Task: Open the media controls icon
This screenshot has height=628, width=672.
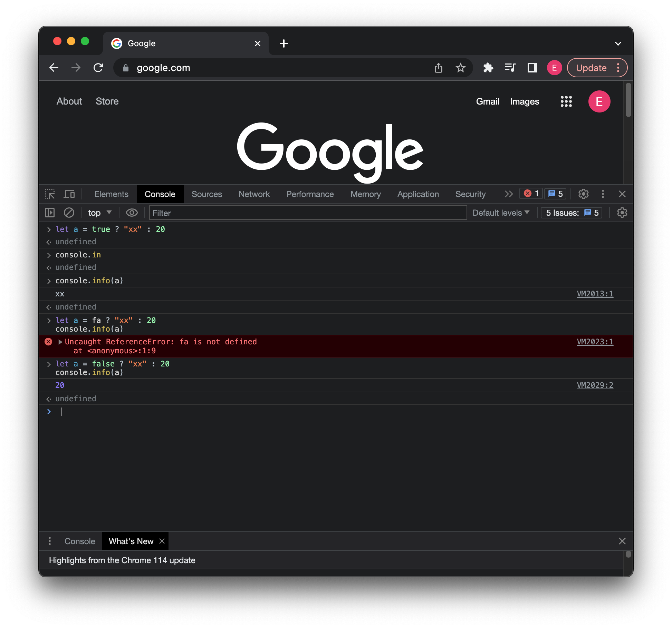Action: pyautogui.click(x=510, y=68)
